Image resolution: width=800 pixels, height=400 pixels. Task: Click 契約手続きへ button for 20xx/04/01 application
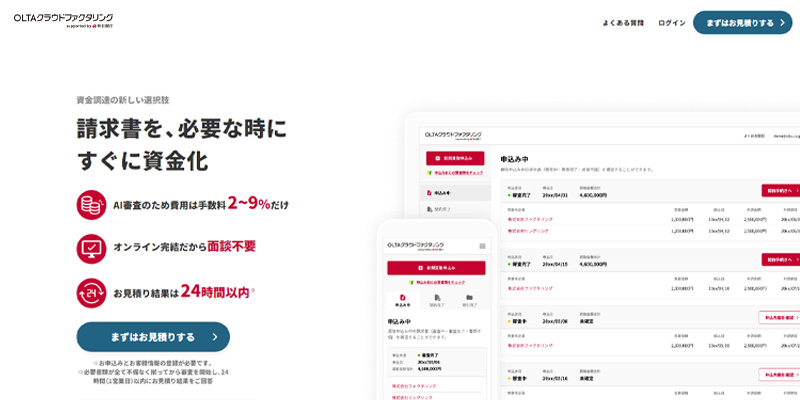tap(781, 190)
